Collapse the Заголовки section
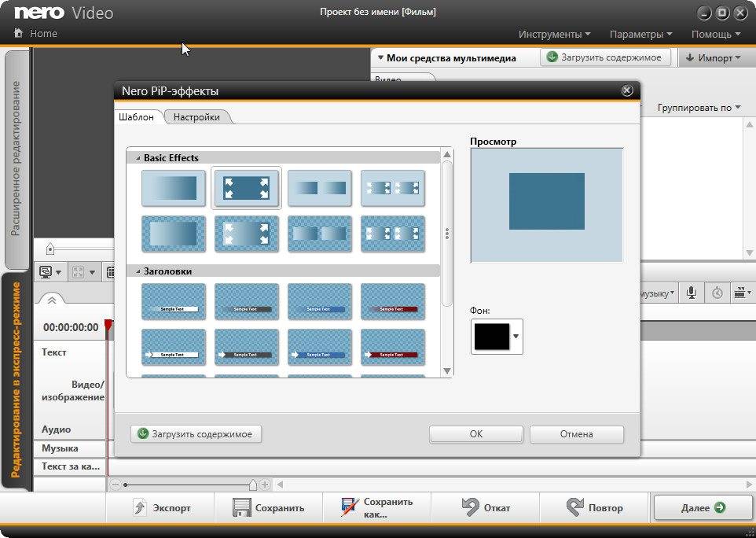The height and width of the screenshot is (538, 756). coord(138,271)
